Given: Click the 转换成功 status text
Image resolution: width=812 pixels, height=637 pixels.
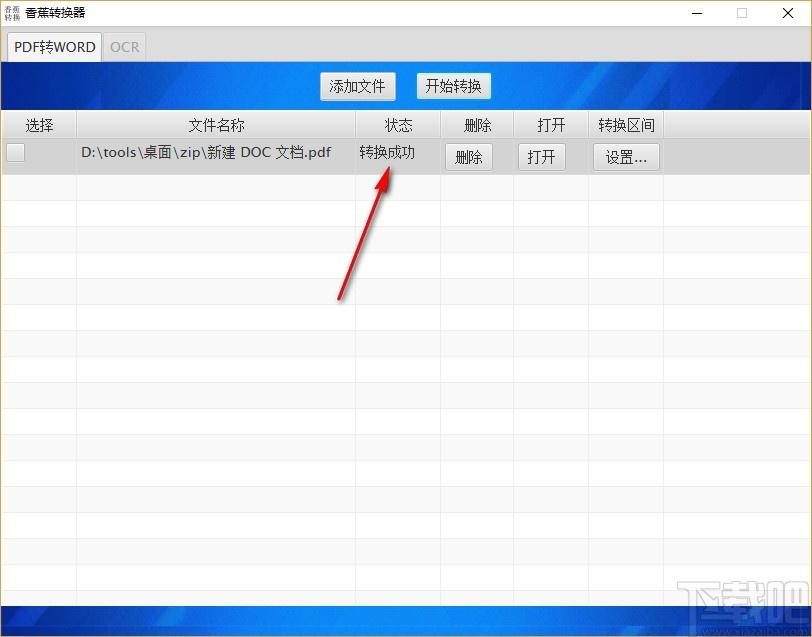Looking at the screenshot, I should 387,152.
